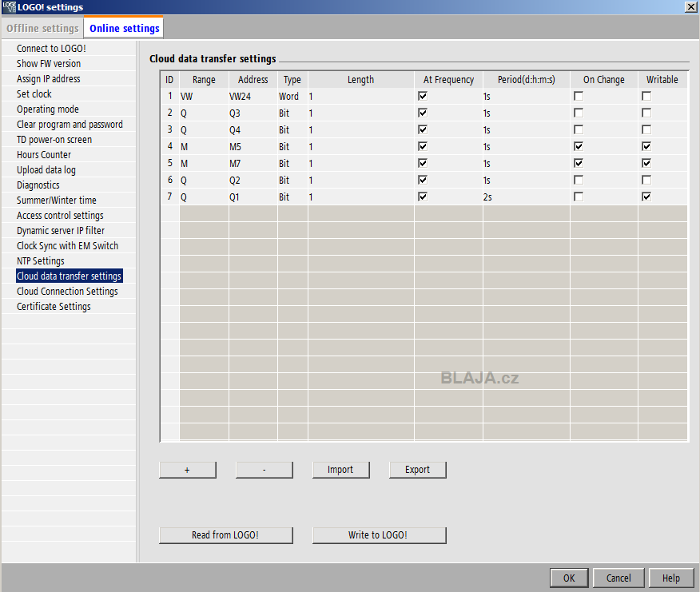This screenshot has height=592, width=700.
Task: Open Cloud Connection Settings
Action: point(67,291)
